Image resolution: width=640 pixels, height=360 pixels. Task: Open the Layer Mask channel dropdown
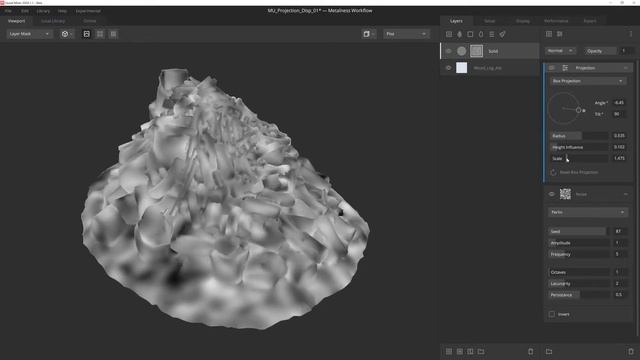29,34
